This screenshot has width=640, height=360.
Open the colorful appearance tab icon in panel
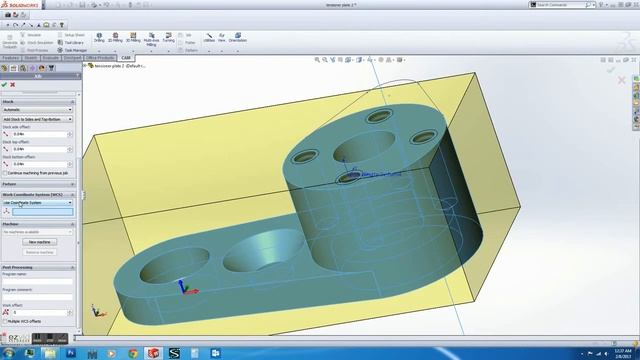pos(42,68)
